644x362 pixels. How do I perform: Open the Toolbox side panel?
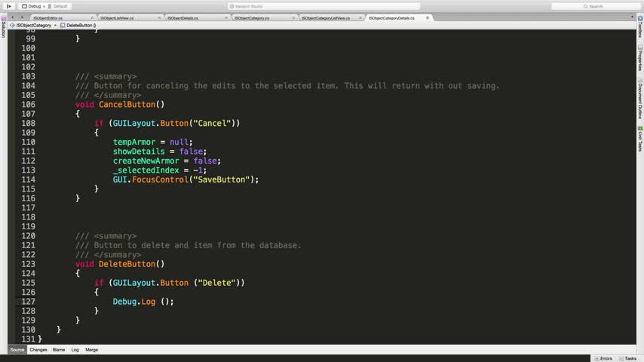pyautogui.click(x=640, y=27)
